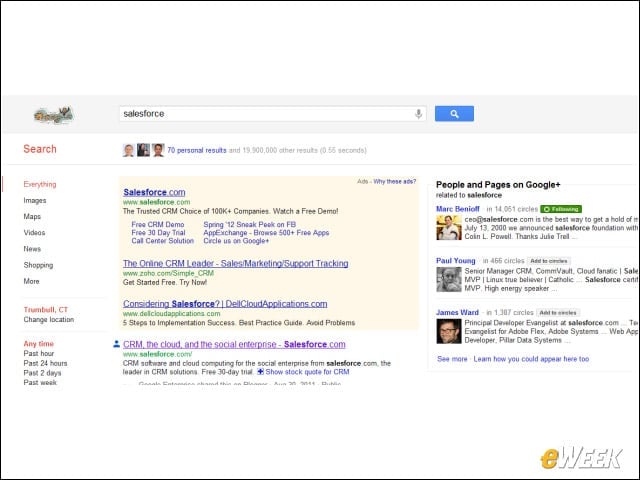Select the Any time filter
This screenshot has width=640, height=480.
pyautogui.click(x=39, y=344)
